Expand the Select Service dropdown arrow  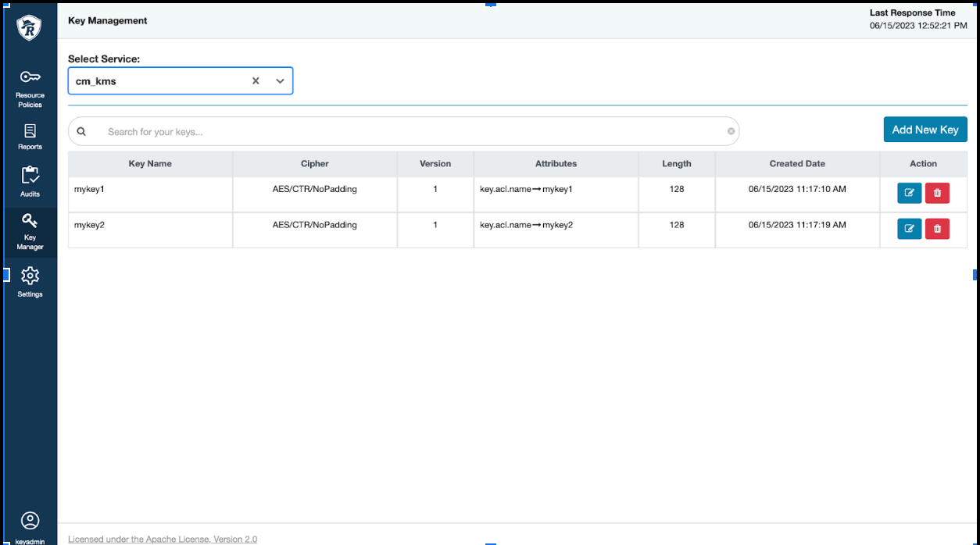(280, 81)
